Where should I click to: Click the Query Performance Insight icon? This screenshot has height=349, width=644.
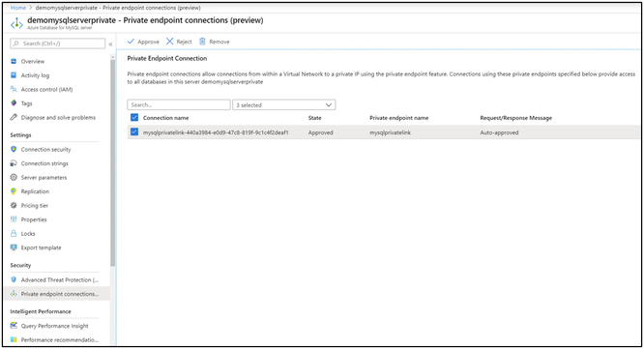coord(14,326)
